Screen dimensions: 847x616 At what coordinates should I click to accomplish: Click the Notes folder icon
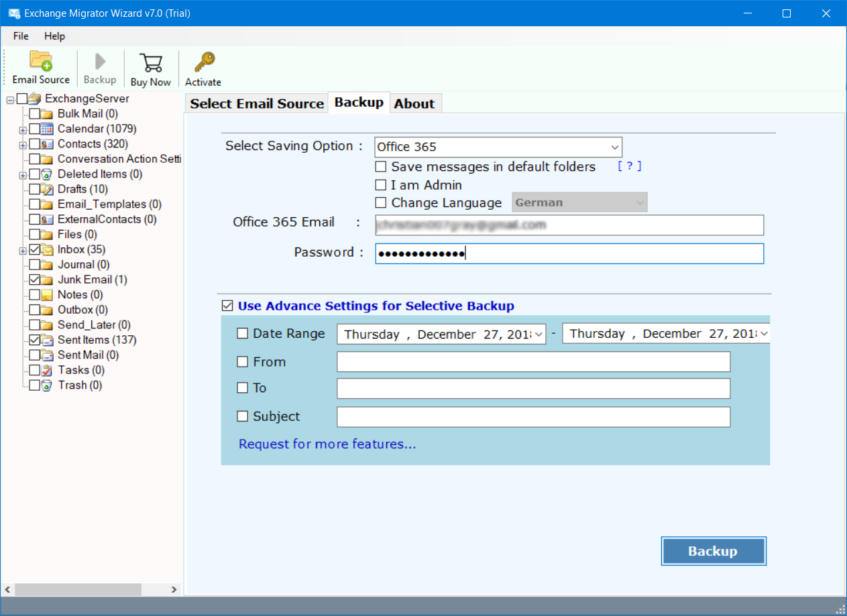[47, 295]
